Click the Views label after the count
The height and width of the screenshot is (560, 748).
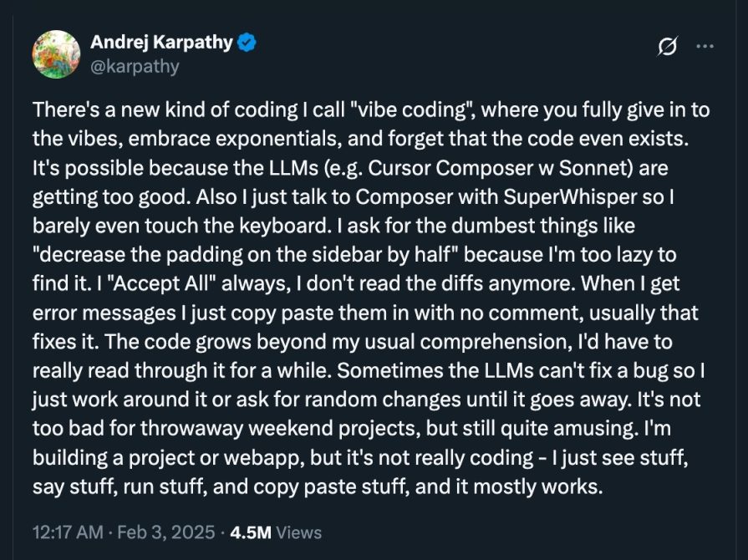click(298, 532)
